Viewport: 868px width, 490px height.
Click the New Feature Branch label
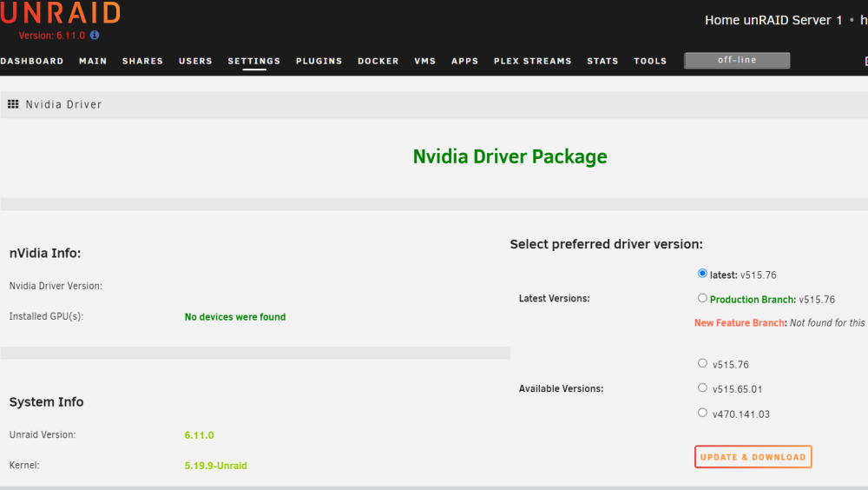(739, 322)
